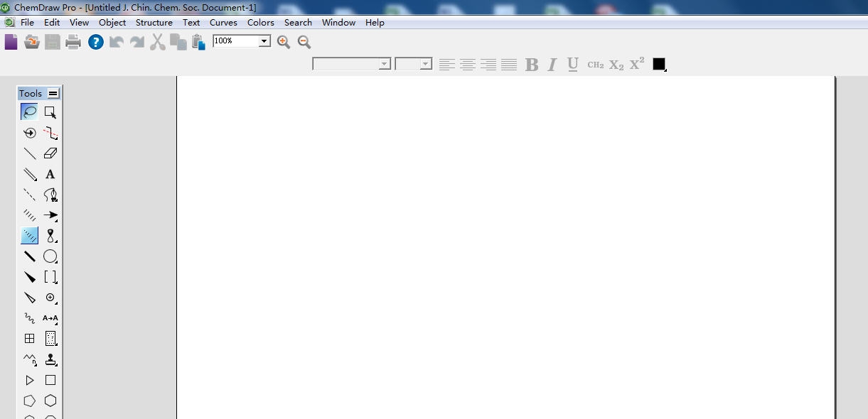Click the Print toolbar button
868x419 pixels.
tap(73, 42)
